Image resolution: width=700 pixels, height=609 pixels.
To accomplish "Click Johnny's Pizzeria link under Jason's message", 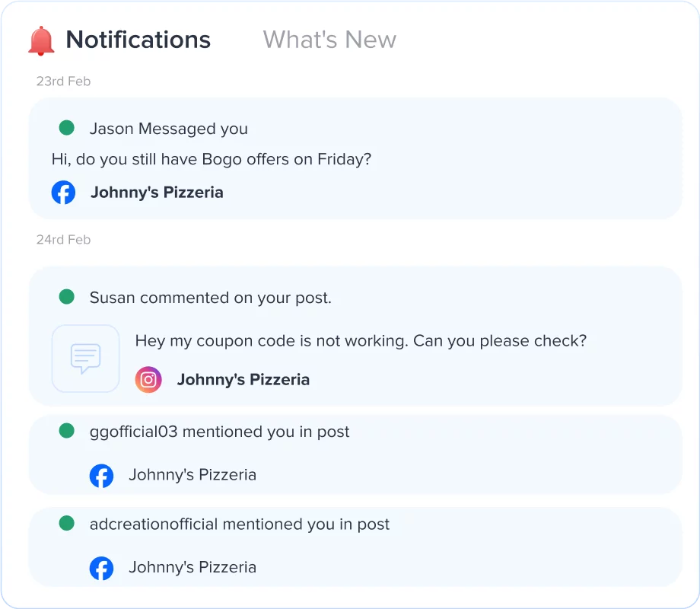I will click(x=157, y=193).
